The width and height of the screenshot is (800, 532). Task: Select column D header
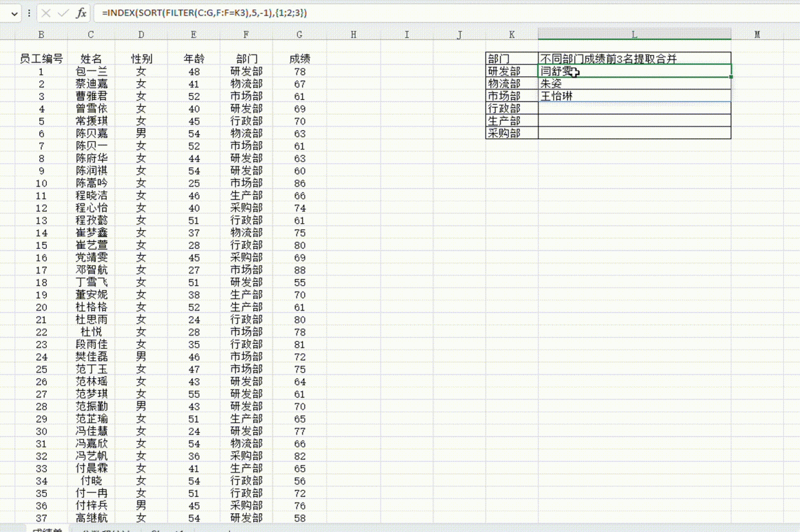point(141,35)
